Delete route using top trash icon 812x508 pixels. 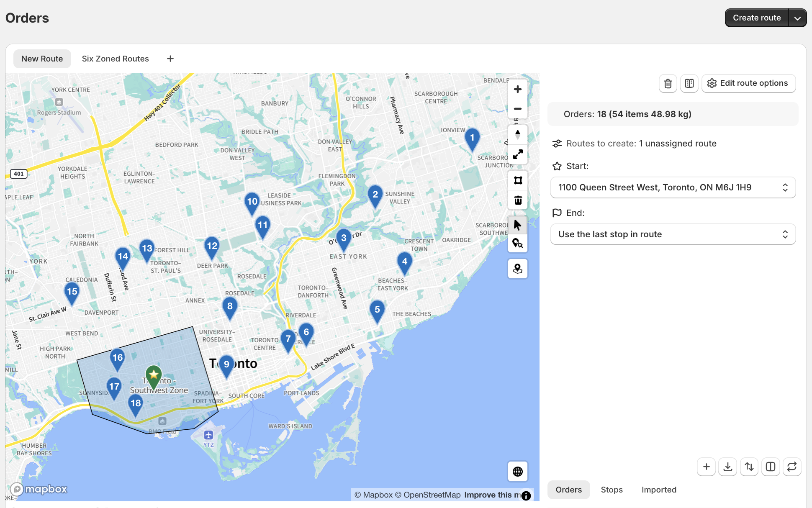click(668, 83)
